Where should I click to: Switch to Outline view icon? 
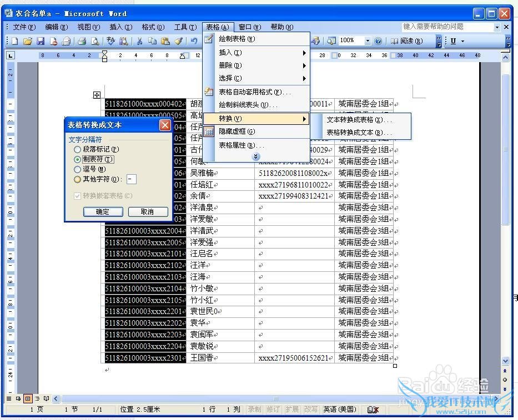pyautogui.click(x=37, y=398)
